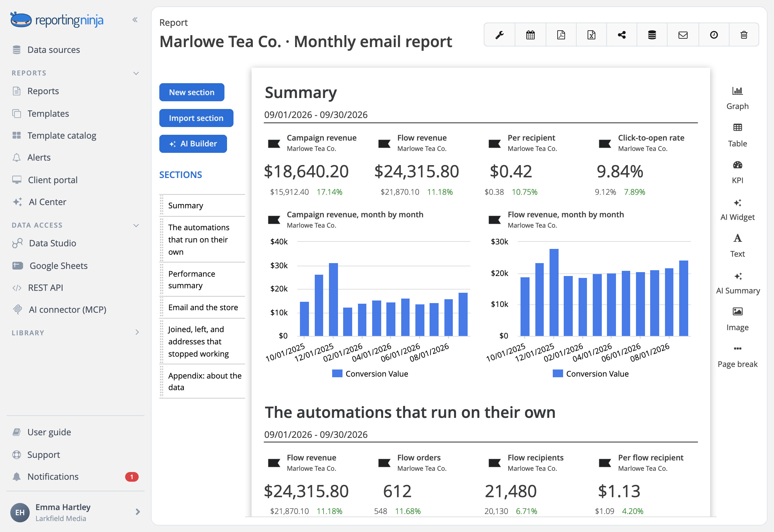The image size is (774, 532).
Task: Add a Text widget
Action: click(737, 246)
